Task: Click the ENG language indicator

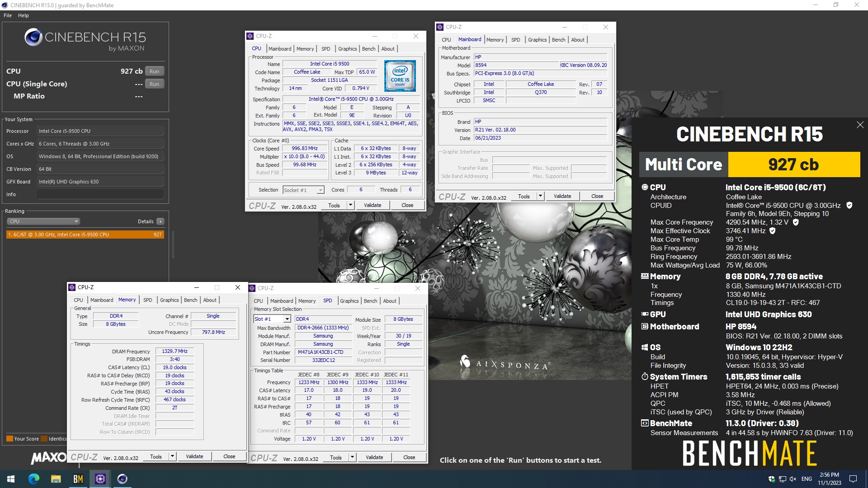Action: pyautogui.click(x=807, y=479)
